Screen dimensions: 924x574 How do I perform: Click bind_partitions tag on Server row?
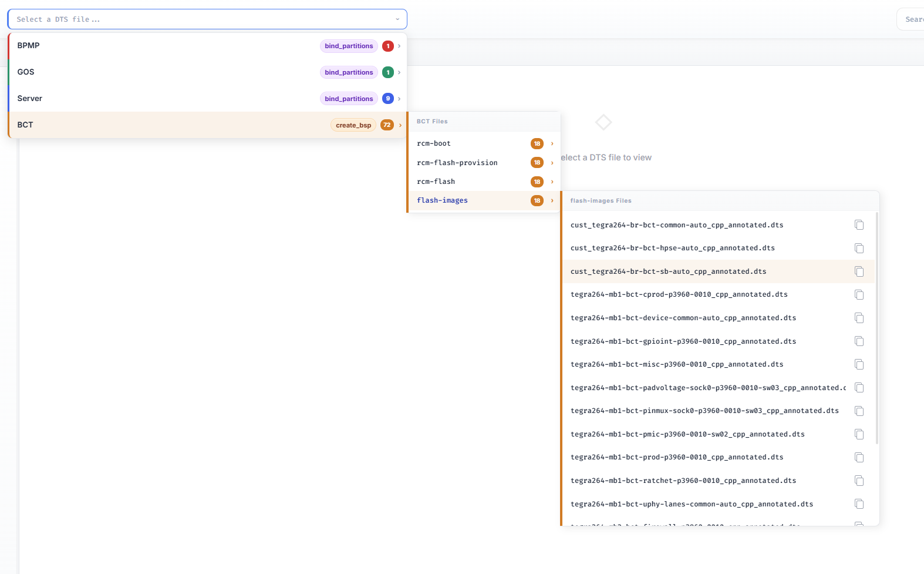pos(349,99)
